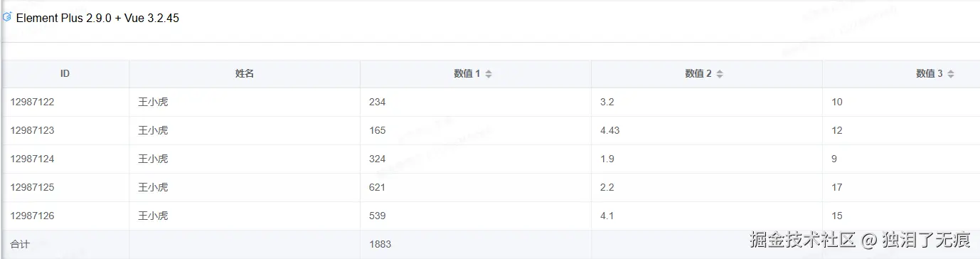Sort by 数值 2 using its caret icon
This screenshot has height=259, width=980.
click(720, 74)
